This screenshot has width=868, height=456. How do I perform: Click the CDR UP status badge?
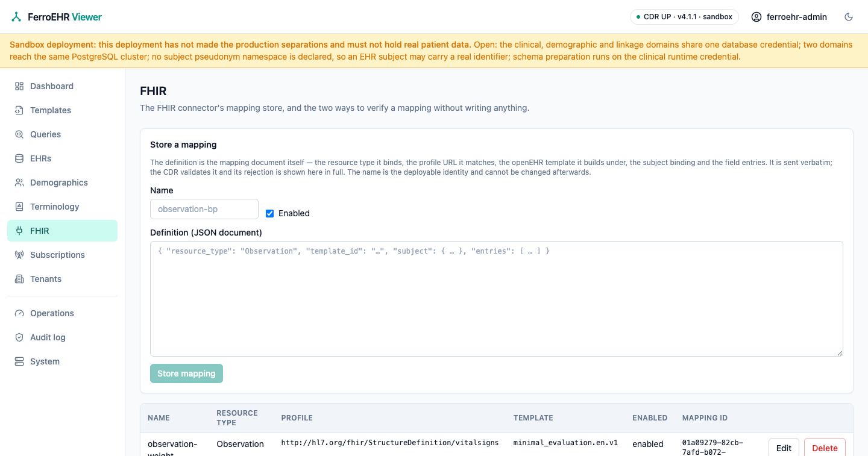point(684,17)
